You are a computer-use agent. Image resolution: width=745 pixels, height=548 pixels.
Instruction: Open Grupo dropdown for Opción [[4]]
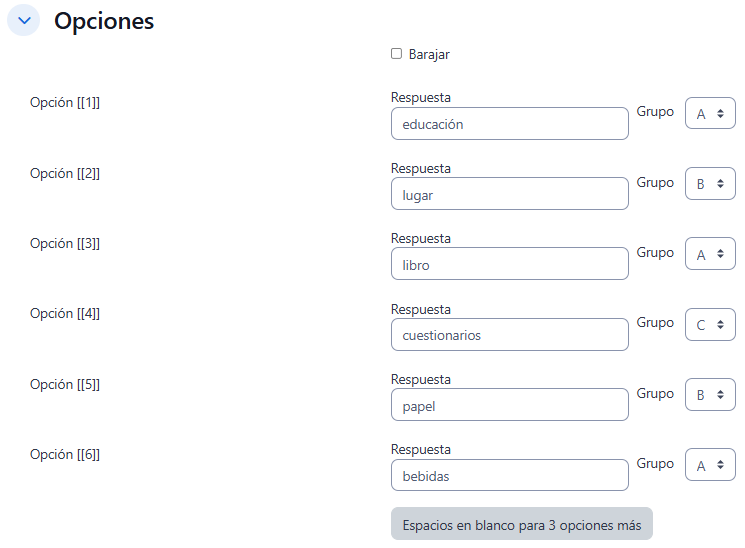tap(710, 324)
